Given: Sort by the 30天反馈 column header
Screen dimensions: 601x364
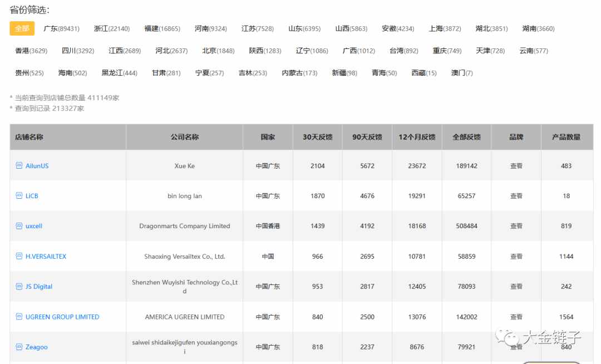Looking at the screenshot, I should (317, 137).
